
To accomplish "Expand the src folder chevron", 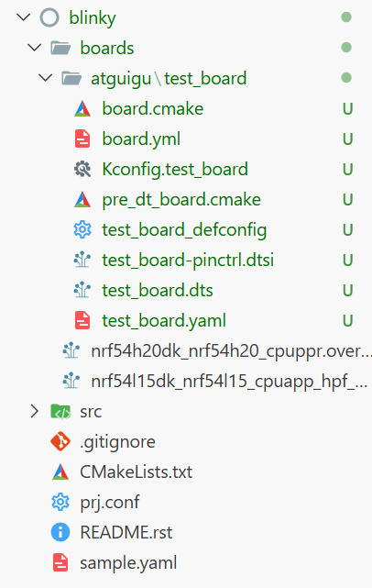I will coord(35,411).
